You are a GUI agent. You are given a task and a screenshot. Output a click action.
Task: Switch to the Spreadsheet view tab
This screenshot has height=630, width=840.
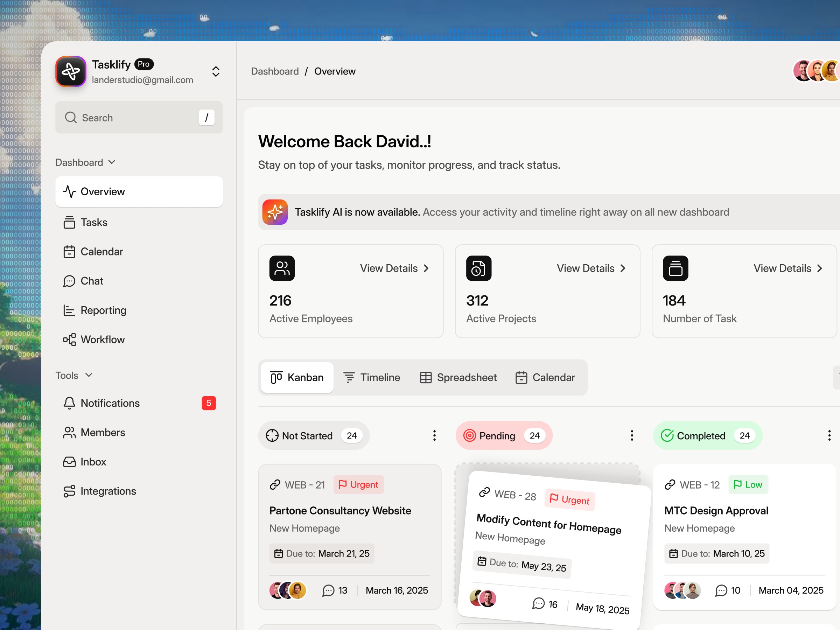pos(458,377)
